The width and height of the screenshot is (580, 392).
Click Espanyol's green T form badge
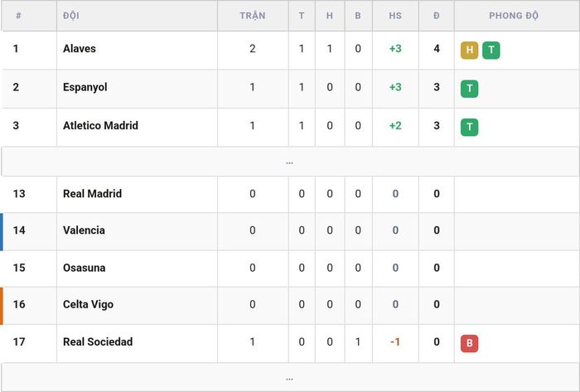click(469, 89)
